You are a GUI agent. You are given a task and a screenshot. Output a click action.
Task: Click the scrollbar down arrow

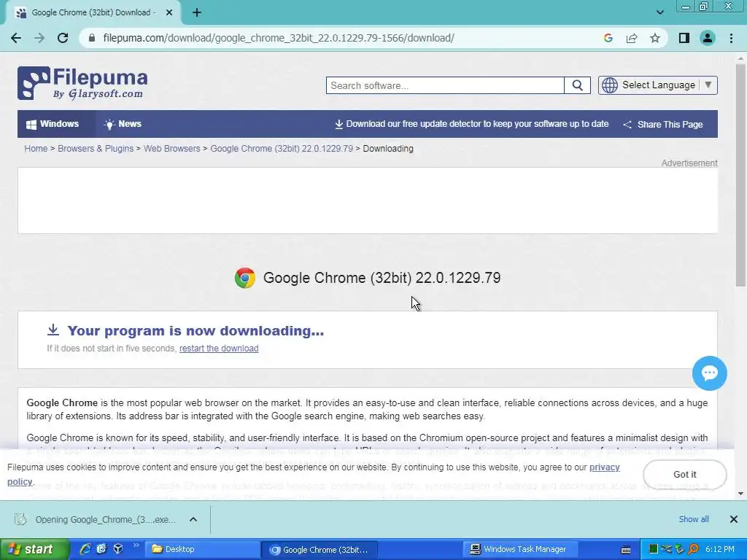pyautogui.click(x=740, y=494)
